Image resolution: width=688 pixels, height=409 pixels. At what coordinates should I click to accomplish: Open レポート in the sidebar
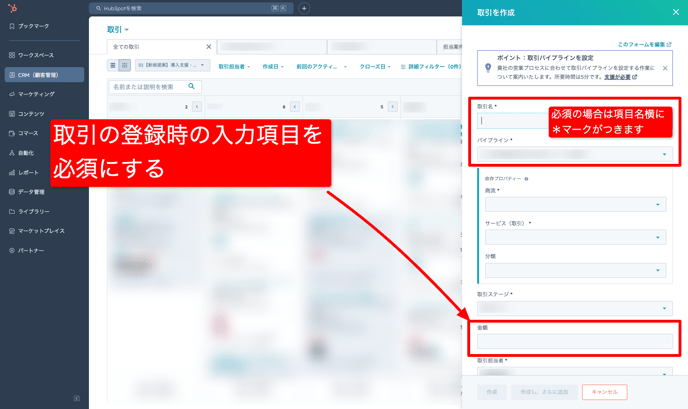[x=24, y=172]
